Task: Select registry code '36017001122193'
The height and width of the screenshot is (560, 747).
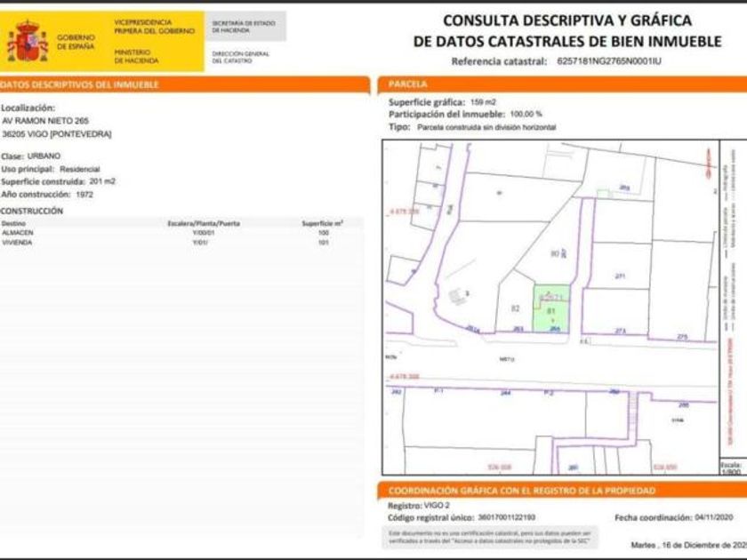Action: point(506,517)
